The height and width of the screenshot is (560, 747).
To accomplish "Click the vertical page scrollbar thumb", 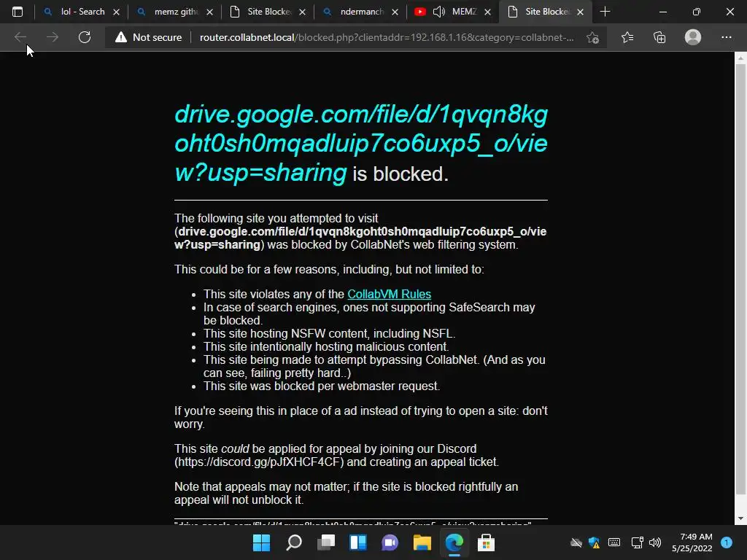I will pos(740,279).
